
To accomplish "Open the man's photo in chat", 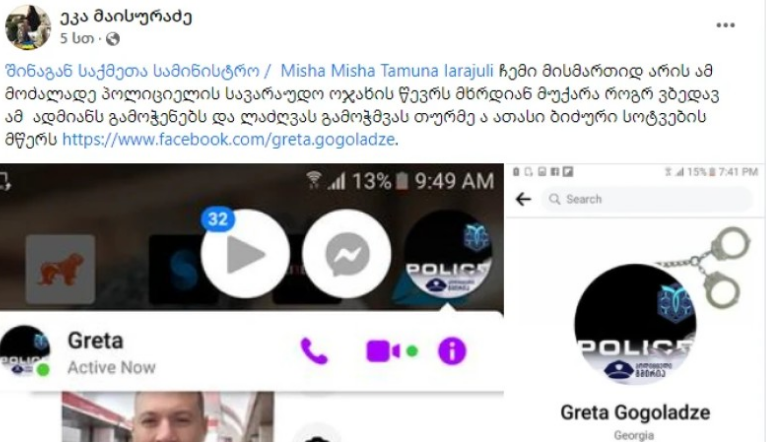I will click(x=168, y=417).
